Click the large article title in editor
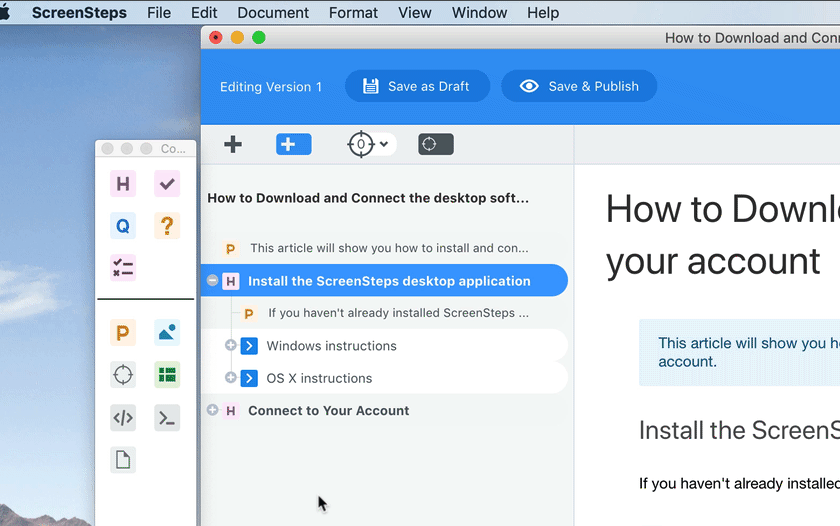This screenshot has height=526, width=840. point(723,235)
